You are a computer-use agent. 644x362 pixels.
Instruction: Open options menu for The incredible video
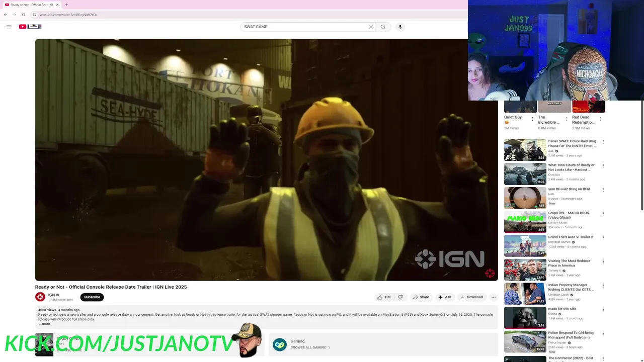tap(567, 119)
